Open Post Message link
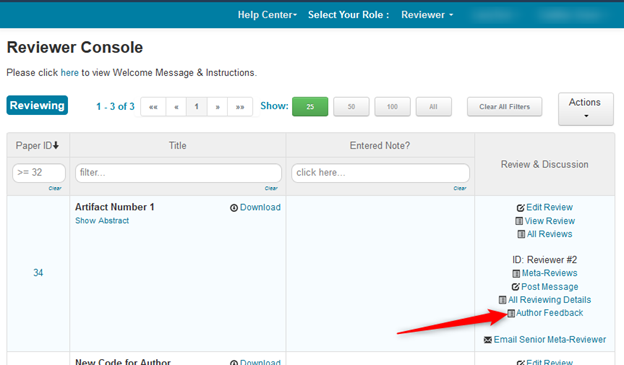Screen dimensions: 624x365 pyautogui.click(x=550, y=287)
